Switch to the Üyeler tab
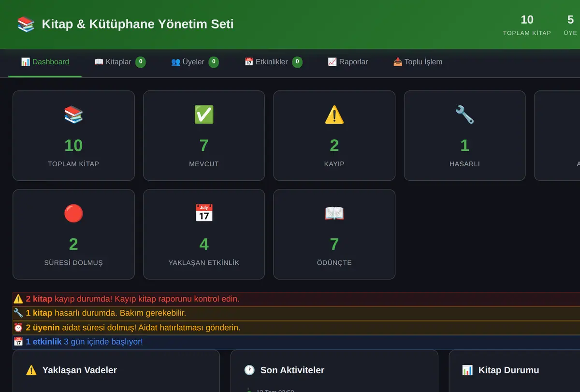This screenshot has height=392, width=580. (195, 62)
